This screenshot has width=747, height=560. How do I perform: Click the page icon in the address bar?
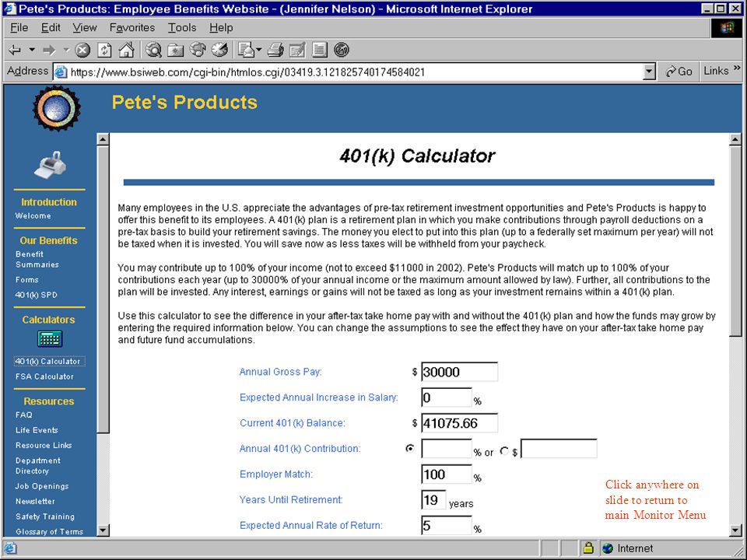tap(61, 72)
